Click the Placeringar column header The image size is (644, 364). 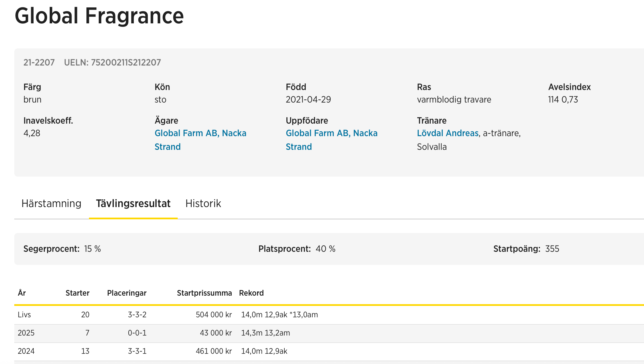[127, 293]
